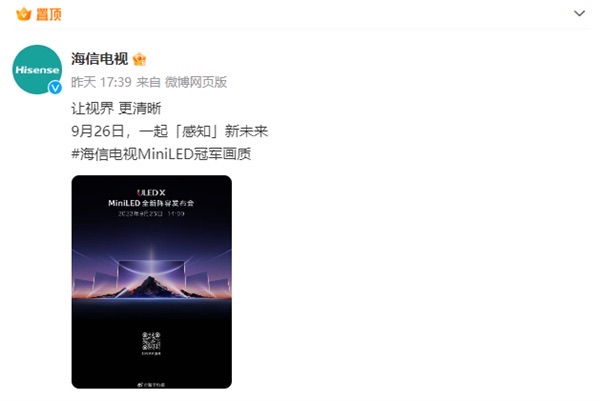Click the post text 让视界 更清晰
Image resolution: width=600 pixels, height=401 pixels.
point(116,108)
